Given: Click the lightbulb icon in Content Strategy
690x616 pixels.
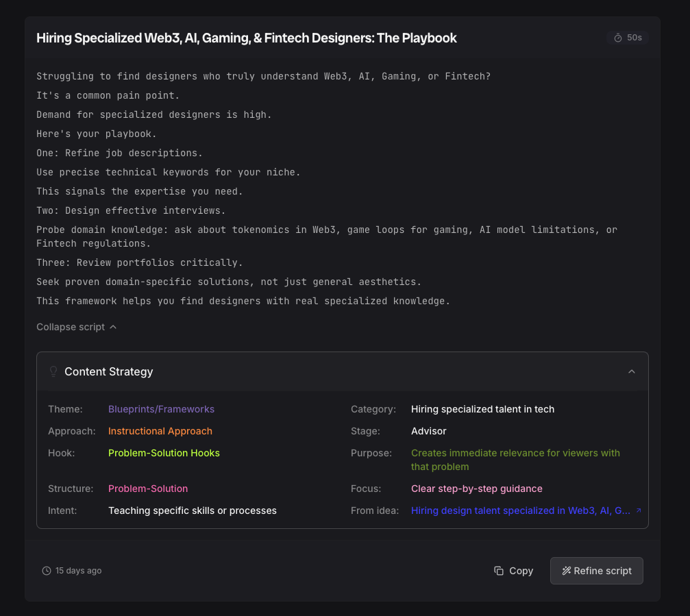Looking at the screenshot, I should [53, 372].
